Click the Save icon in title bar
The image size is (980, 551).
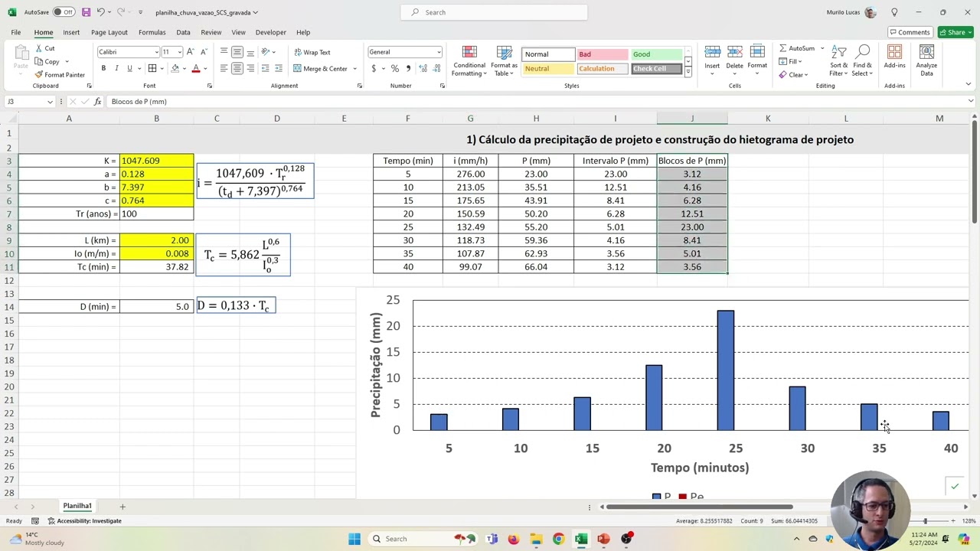point(86,12)
